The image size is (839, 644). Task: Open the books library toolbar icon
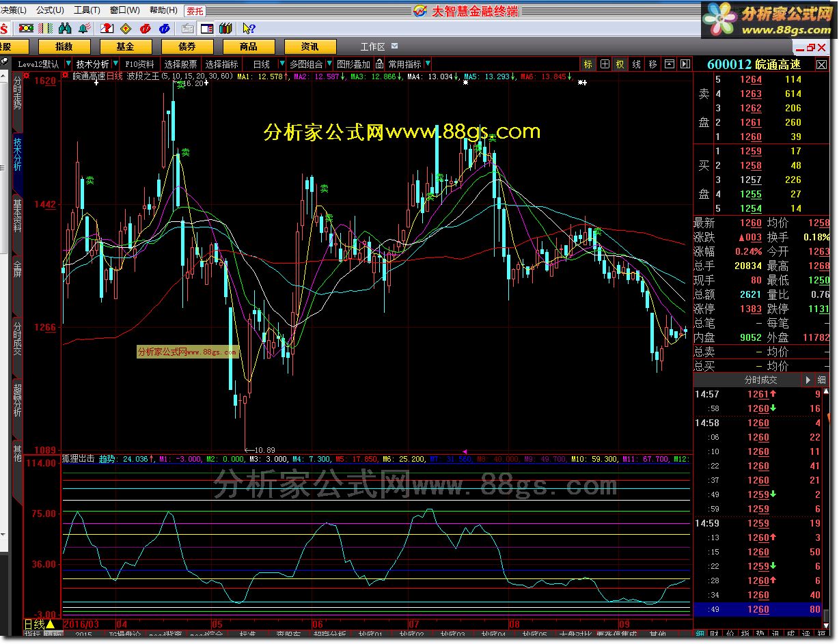[x=225, y=29]
